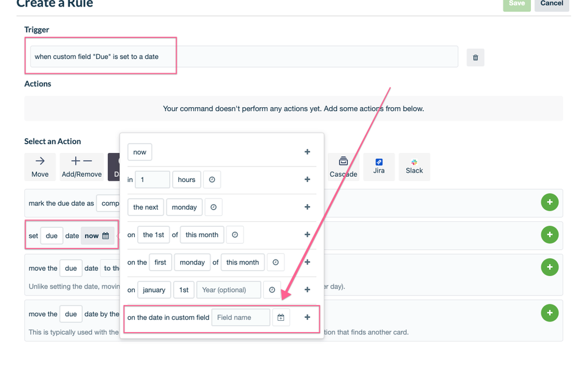Add the 'the next monday' option
Screen dimensions: 588x365
click(307, 207)
